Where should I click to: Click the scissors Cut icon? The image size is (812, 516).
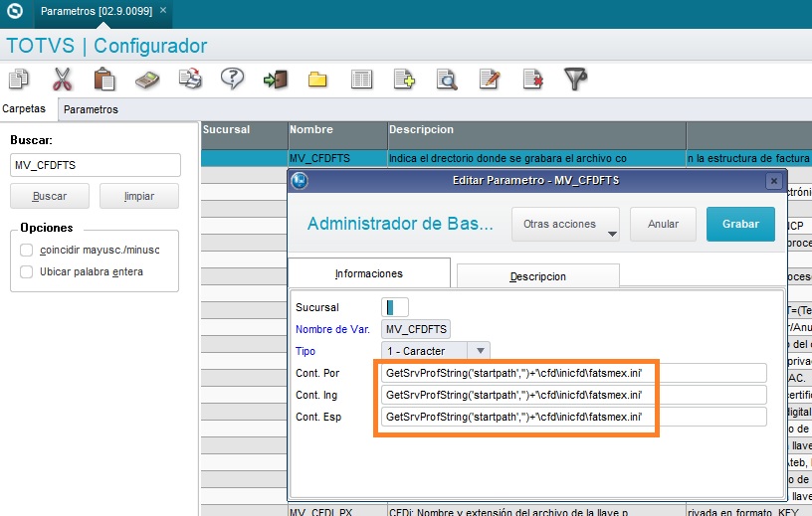(62, 80)
